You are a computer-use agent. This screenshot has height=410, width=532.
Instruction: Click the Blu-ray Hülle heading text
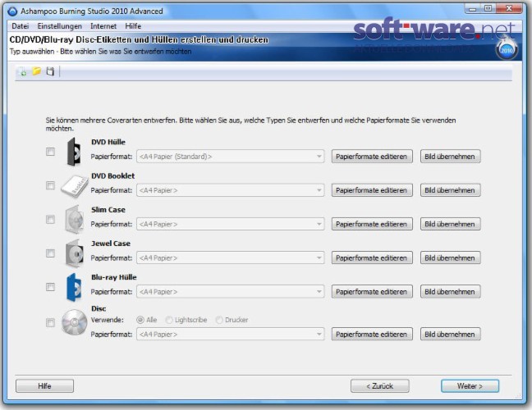click(x=113, y=277)
